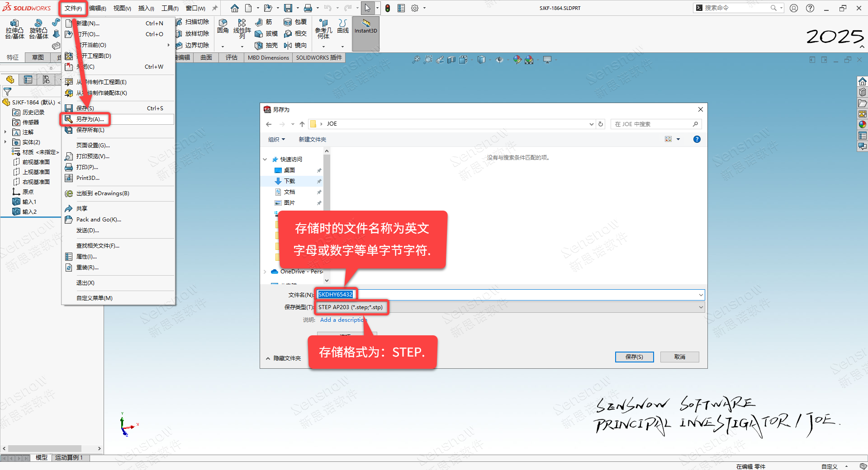Click the options gear icon
This screenshot has width=868, height=470.
(x=414, y=8)
